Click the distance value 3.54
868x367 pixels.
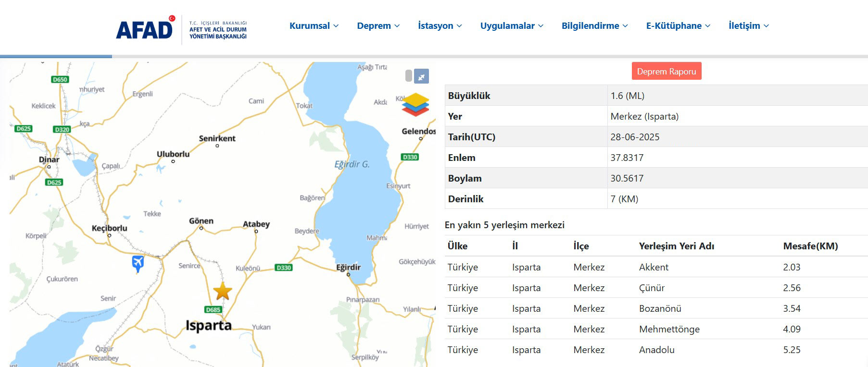pos(792,308)
